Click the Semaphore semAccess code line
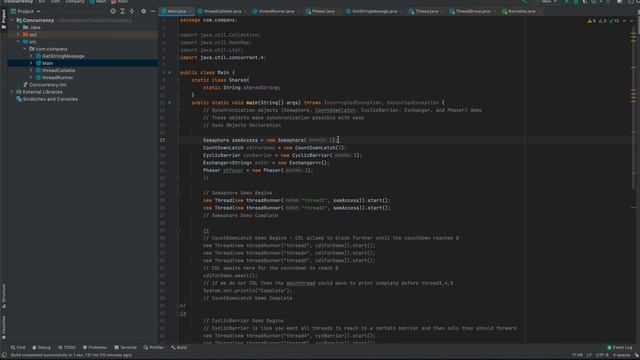640x360 pixels. coord(270,140)
